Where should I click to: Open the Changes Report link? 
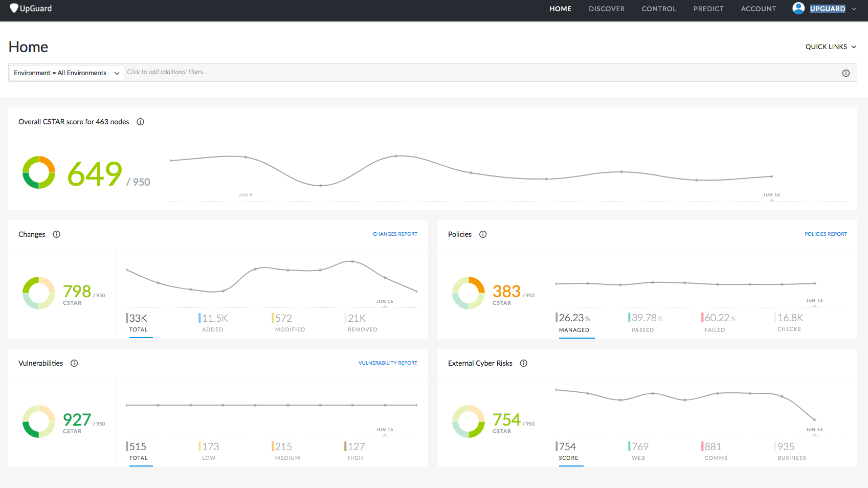[x=395, y=234]
